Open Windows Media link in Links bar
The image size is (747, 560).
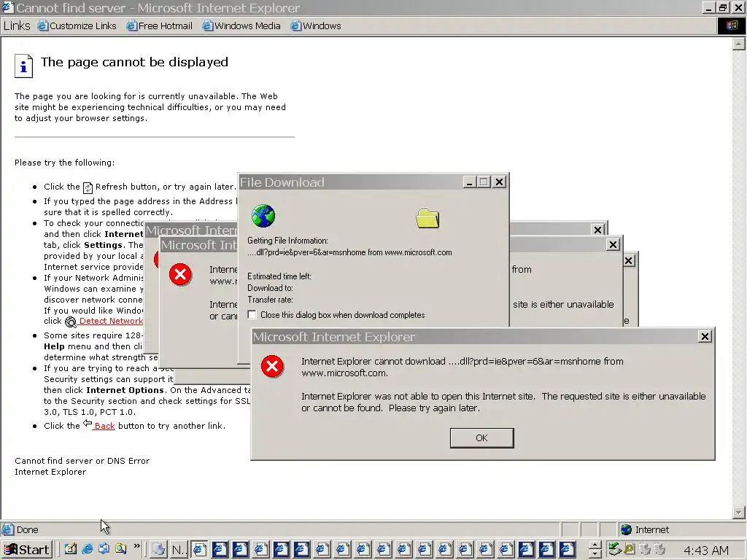click(241, 26)
